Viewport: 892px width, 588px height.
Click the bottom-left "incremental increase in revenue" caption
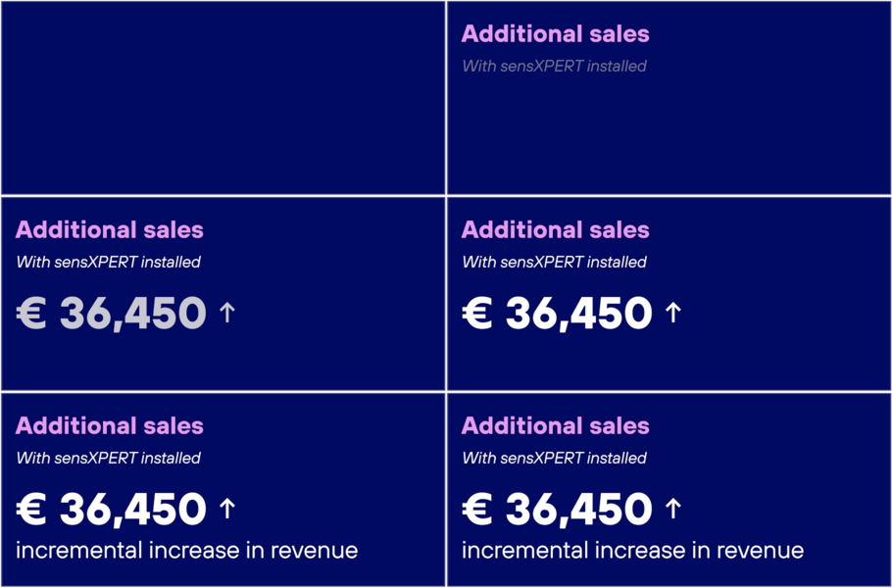186,550
